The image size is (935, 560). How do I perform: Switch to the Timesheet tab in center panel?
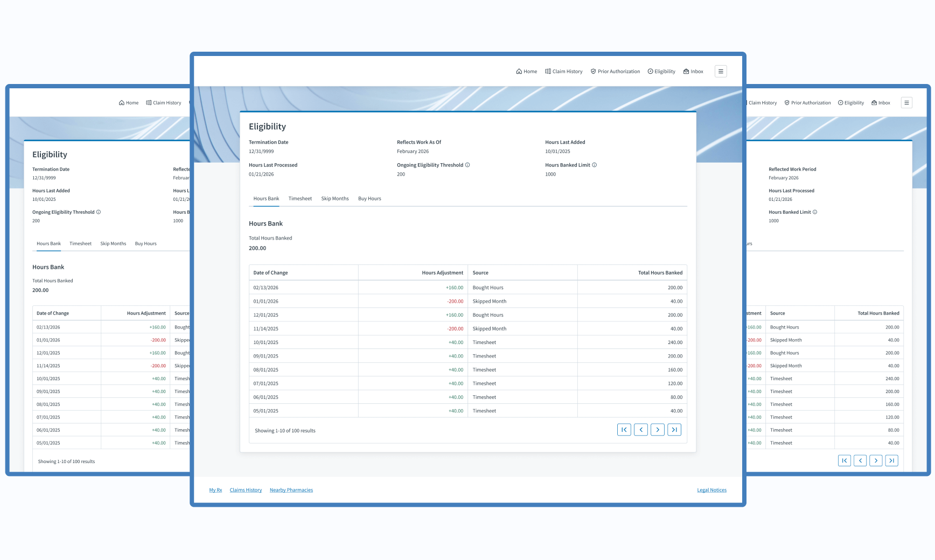[300, 199]
